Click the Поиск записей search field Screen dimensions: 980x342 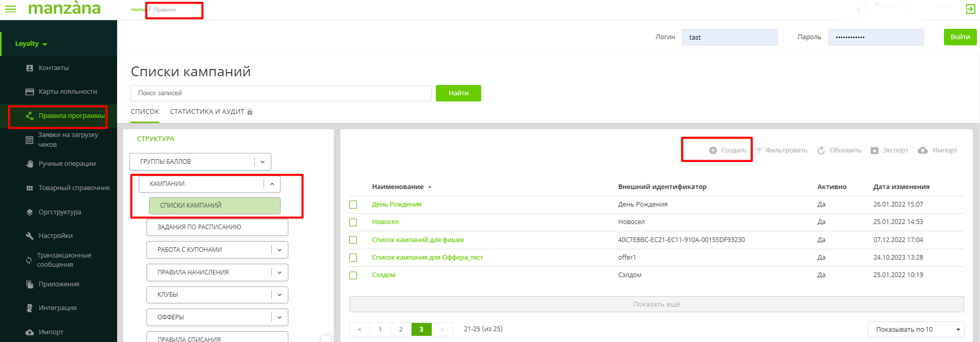coord(281,93)
